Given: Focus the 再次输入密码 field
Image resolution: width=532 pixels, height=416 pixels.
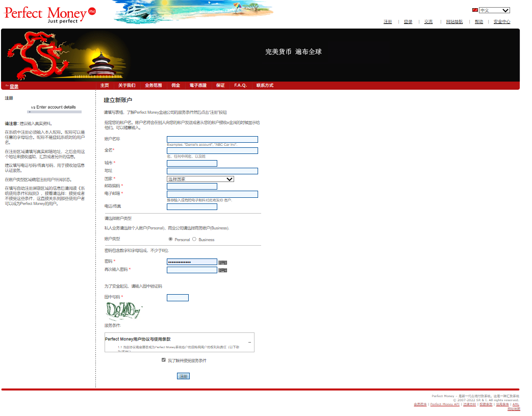Looking at the screenshot, I should pyautogui.click(x=192, y=270).
